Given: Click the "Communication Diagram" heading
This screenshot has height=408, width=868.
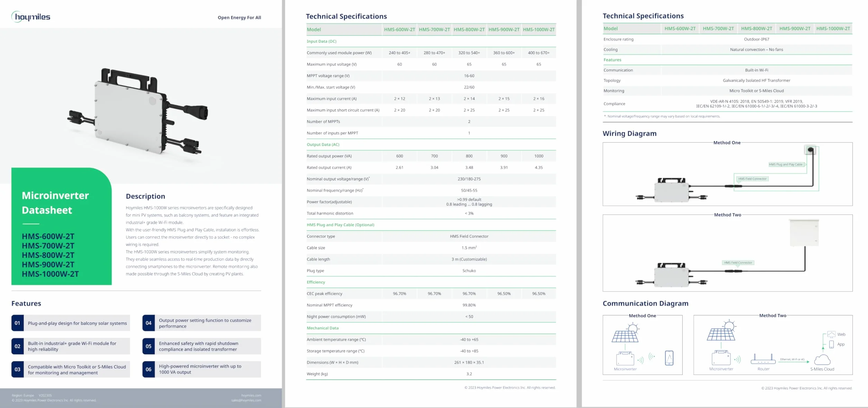Looking at the screenshot, I should point(645,303).
